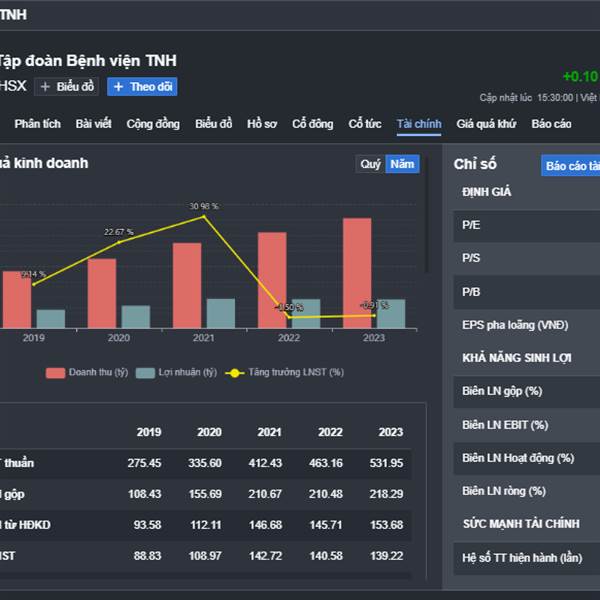Screen dimensions: 600x600
Task: Click the value 108.97 in table
Action: (x=205, y=556)
